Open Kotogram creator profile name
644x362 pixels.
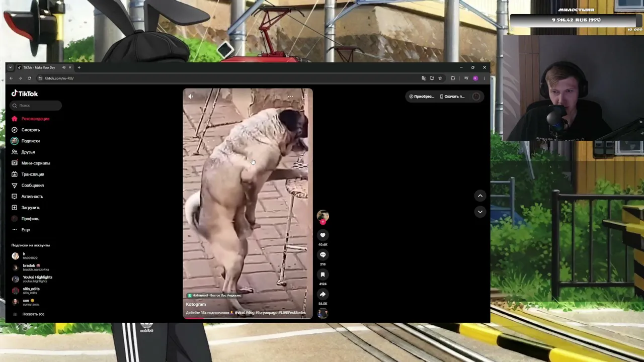tap(196, 304)
